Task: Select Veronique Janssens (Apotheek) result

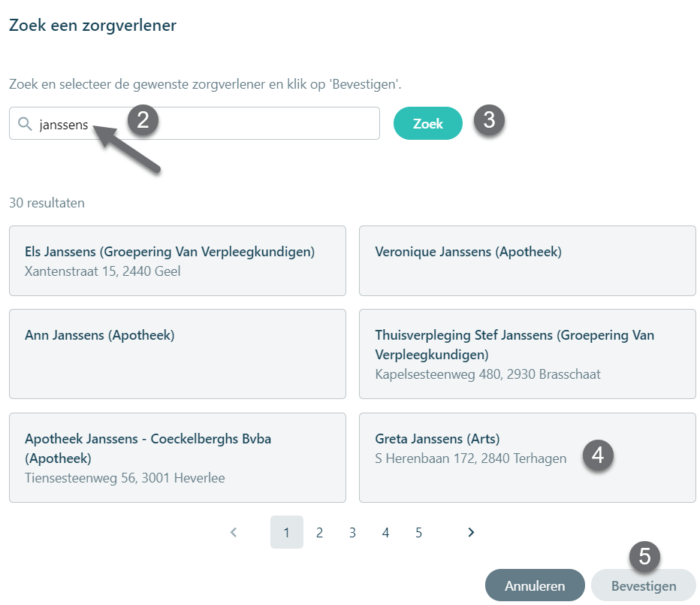Action: pyautogui.click(x=527, y=261)
